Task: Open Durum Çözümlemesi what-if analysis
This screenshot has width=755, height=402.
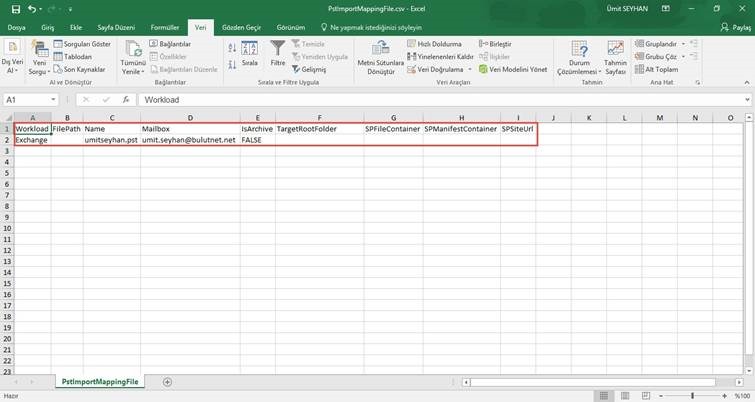Action: point(579,58)
